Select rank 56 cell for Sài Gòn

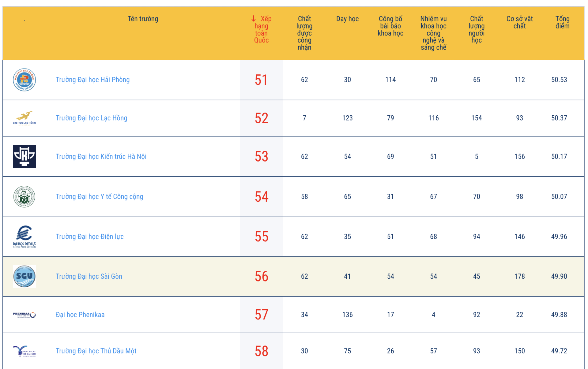(x=261, y=276)
